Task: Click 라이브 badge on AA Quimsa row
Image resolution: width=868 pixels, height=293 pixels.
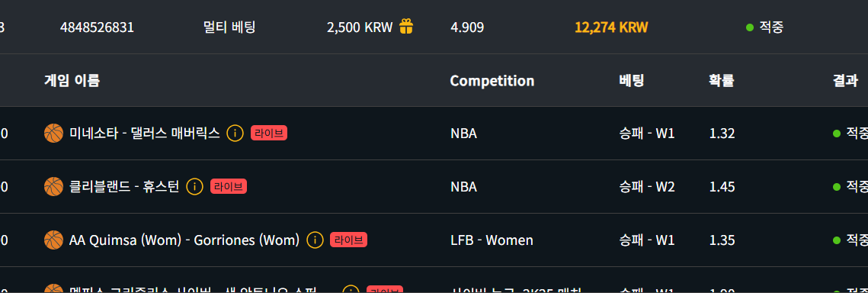Action: (x=349, y=240)
